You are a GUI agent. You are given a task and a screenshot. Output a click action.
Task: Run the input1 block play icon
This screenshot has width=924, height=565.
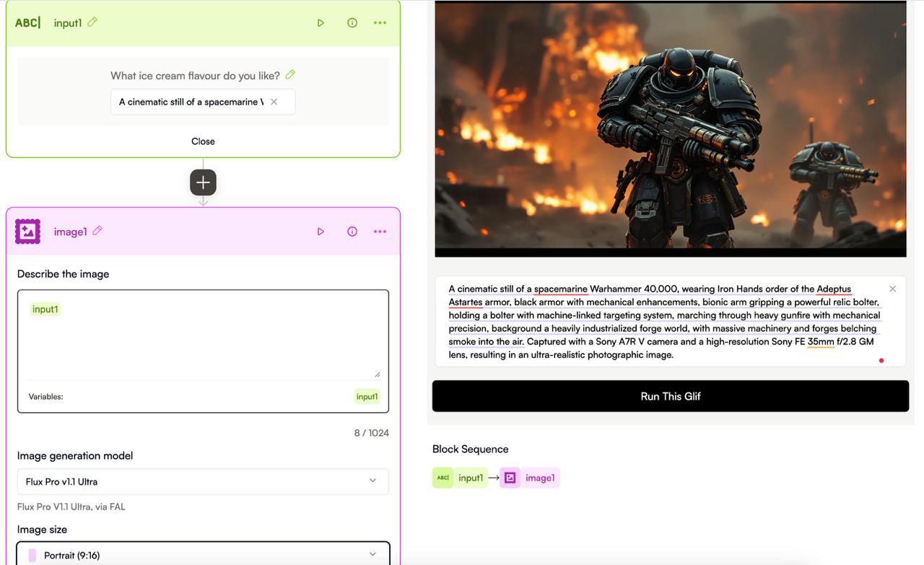[321, 23]
